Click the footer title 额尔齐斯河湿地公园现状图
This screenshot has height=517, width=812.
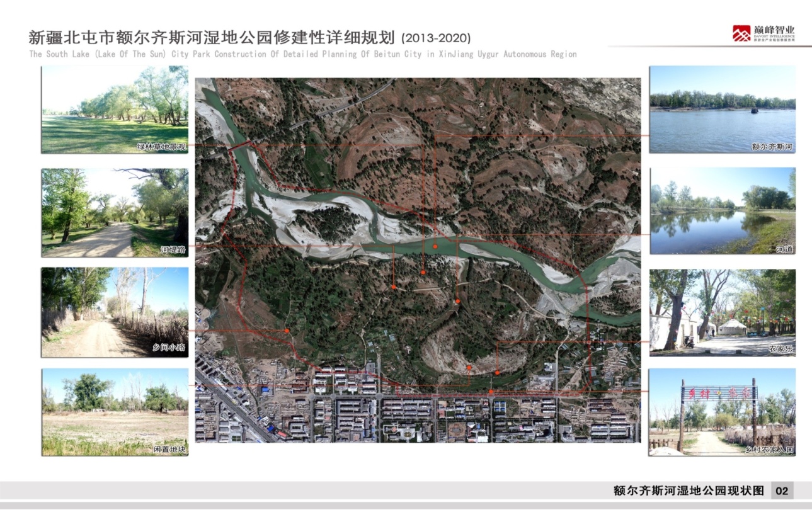(689, 491)
